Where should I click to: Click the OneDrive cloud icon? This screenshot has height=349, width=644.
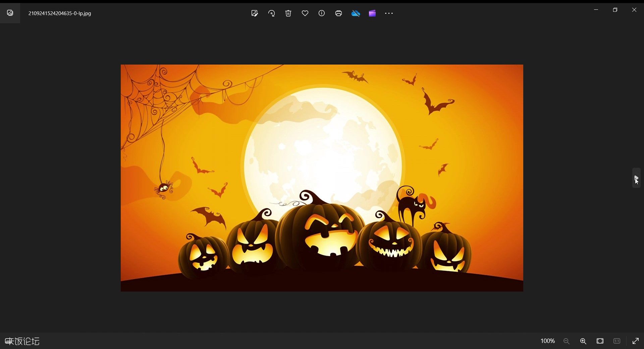click(x=356, y=13)
